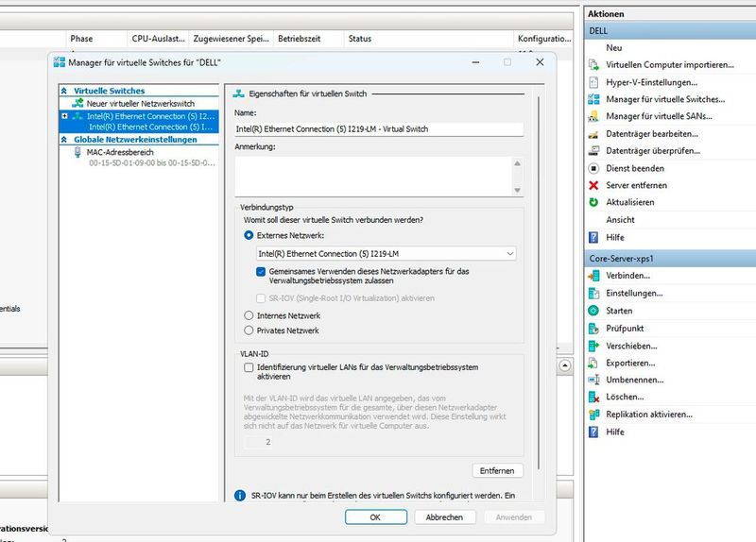
Task: Select the Internes Netzwerk radio button
Action: point(249,315)
